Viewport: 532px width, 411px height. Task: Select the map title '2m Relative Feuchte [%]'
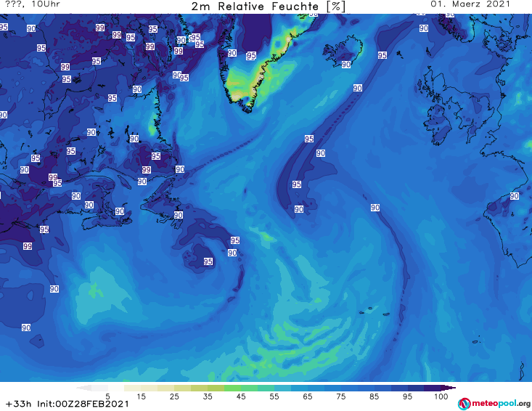[x=268, y=7]
